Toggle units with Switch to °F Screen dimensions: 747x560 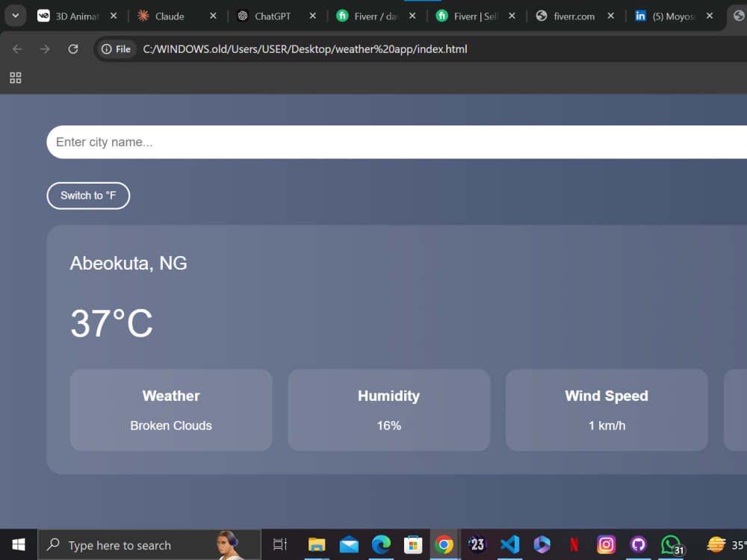[88, 196]
